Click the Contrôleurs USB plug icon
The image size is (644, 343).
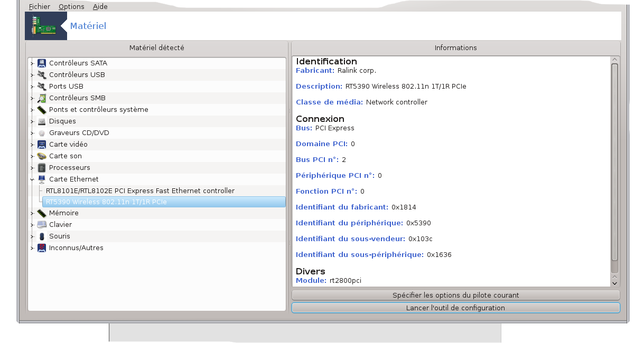(42, 75)
